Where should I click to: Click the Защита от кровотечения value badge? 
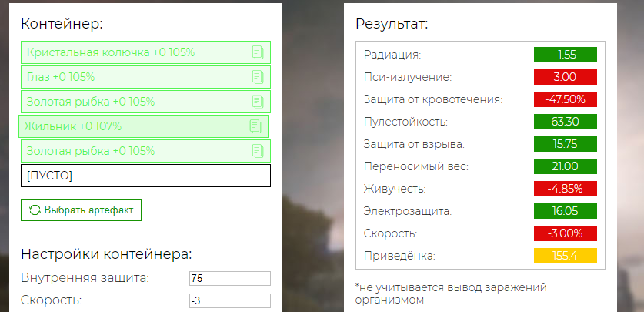tap(566, 99)
